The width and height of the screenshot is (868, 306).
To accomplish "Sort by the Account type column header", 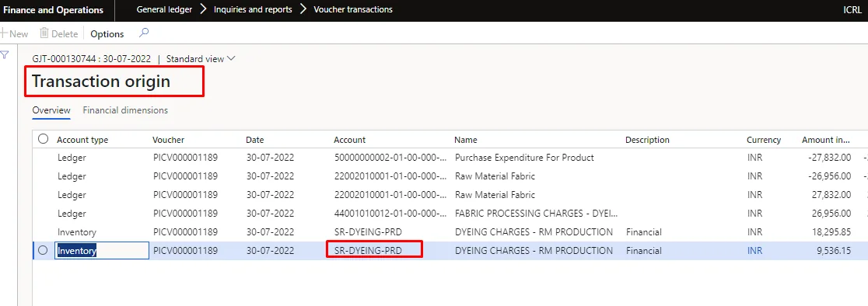I will pyautogui.click(x=82, y=140).
